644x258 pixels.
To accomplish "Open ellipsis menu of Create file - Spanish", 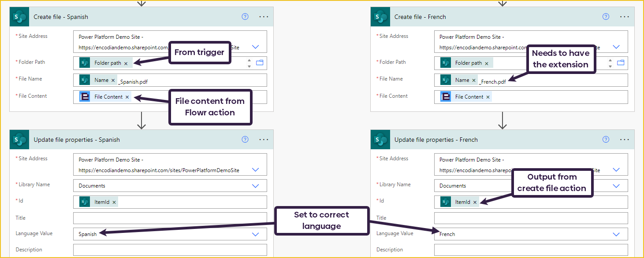I will pos(264,17).
